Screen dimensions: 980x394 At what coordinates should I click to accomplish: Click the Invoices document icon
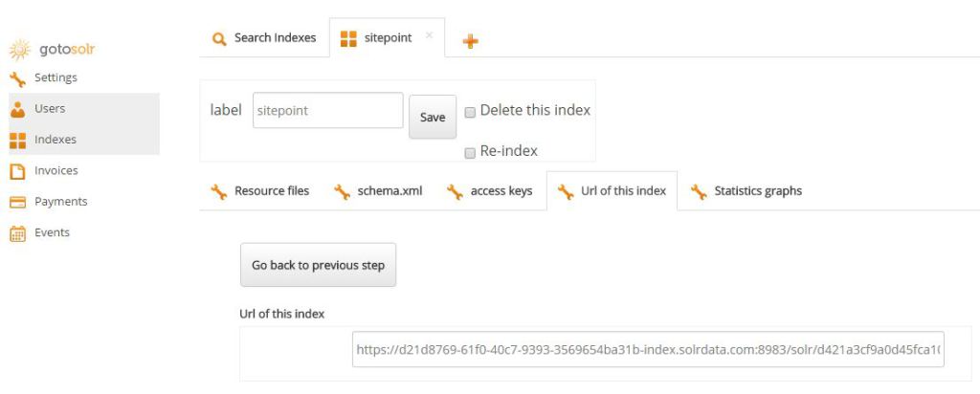[x=17, y=171]
